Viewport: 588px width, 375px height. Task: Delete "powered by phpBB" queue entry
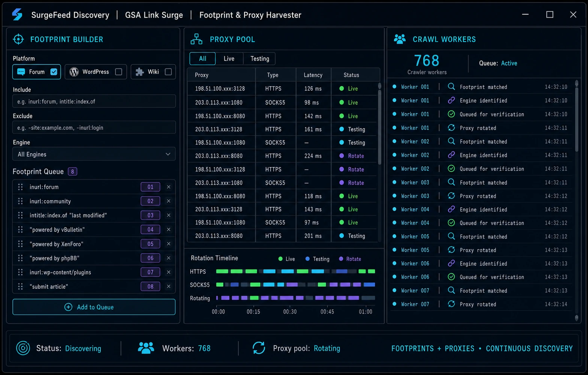tap(169, 258)
